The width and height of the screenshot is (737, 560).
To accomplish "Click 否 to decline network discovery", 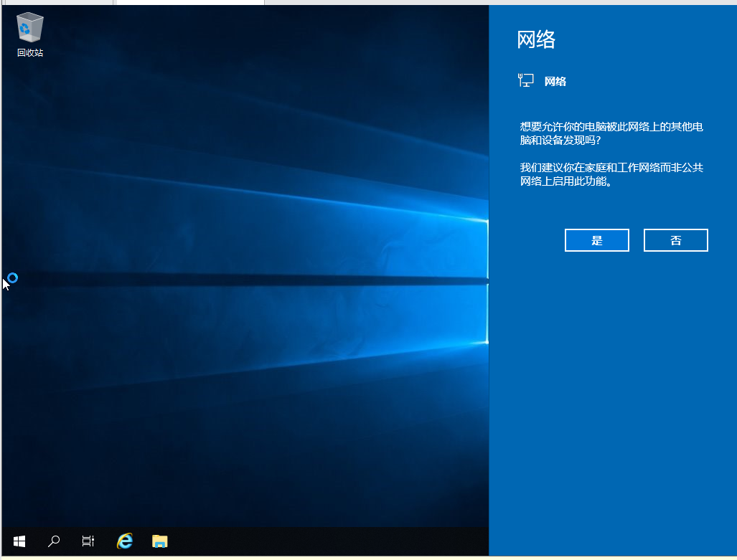I will click(x=676, y=240).
